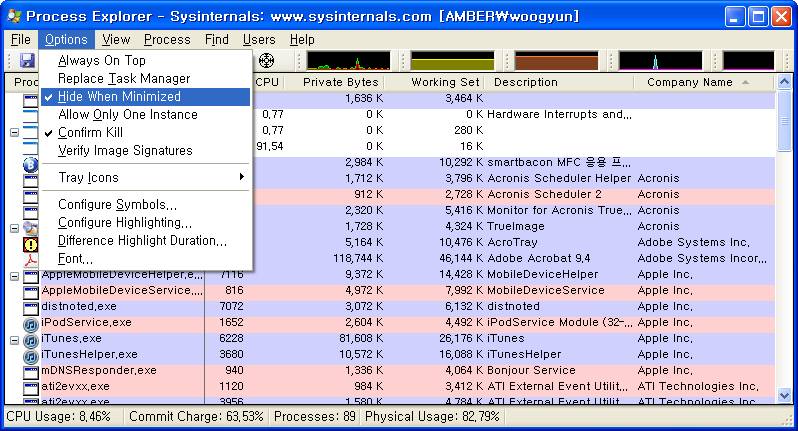798x431 pixels.
Task: Sort by Working Set column
Action: [x=434, y=82]
